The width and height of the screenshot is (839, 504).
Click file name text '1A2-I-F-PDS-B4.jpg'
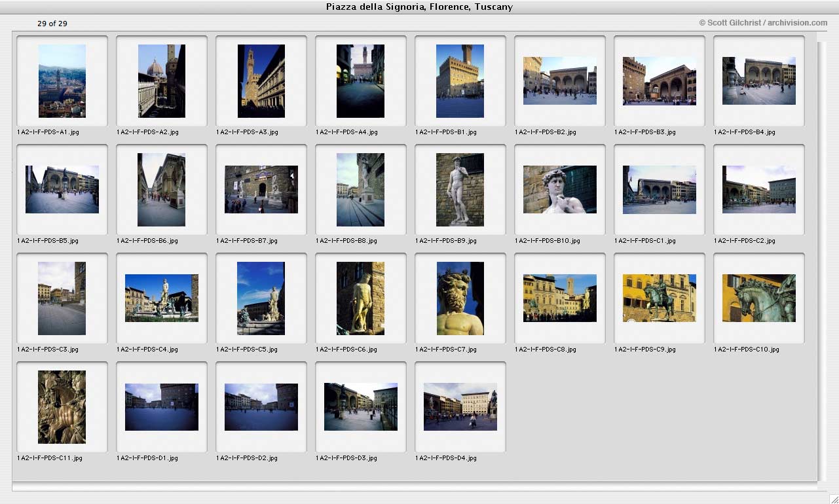pos(745,132)
